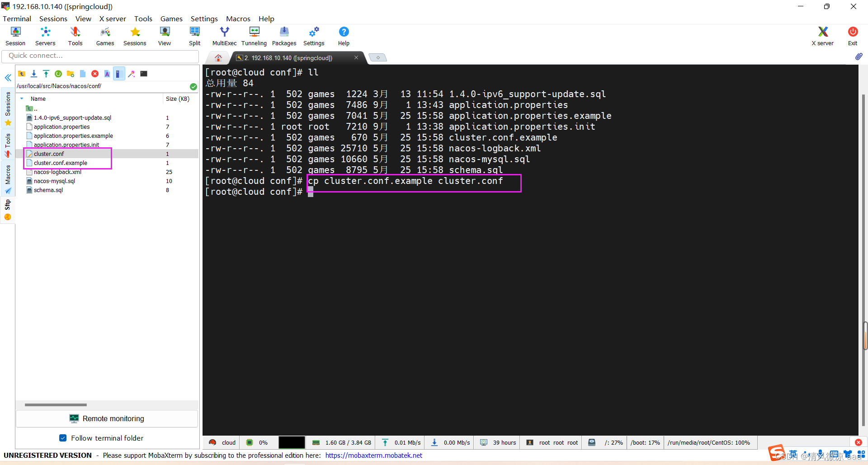Screen dimensions: 868x465
Task: Toggle the highlighted blue panel icon in SFTP toolbar
Action: (119, 74)
